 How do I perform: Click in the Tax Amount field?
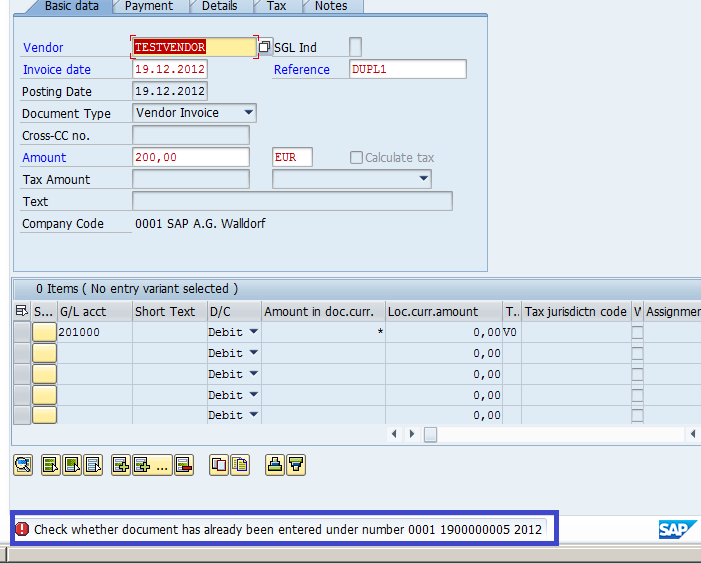click(x=191, y=179)
